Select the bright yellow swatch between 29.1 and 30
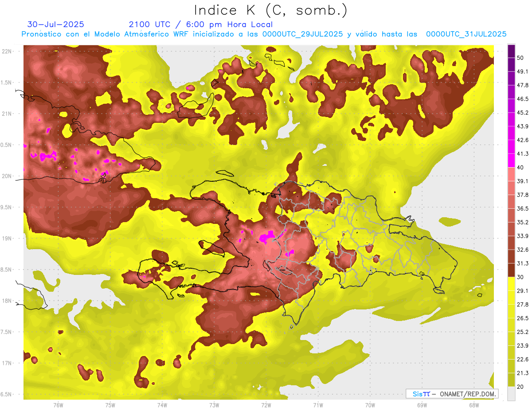Screen dimensions: 532x411 (511, 284)
